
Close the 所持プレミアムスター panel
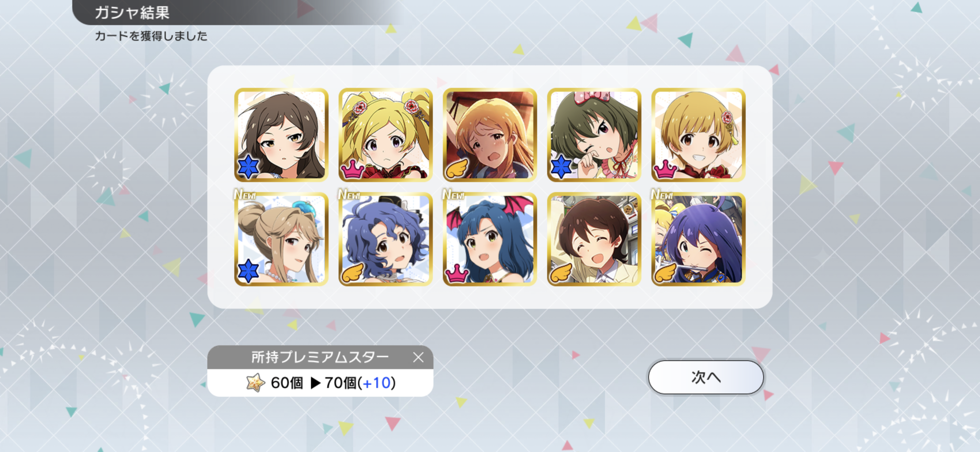click(x=418, y=357)
